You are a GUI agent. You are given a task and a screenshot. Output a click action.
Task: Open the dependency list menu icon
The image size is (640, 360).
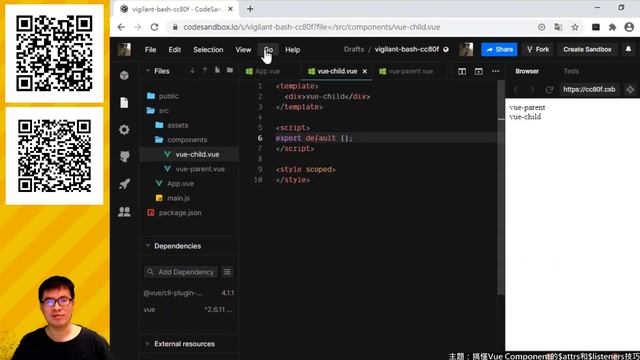pyautogui.click(x=227, y=272)
